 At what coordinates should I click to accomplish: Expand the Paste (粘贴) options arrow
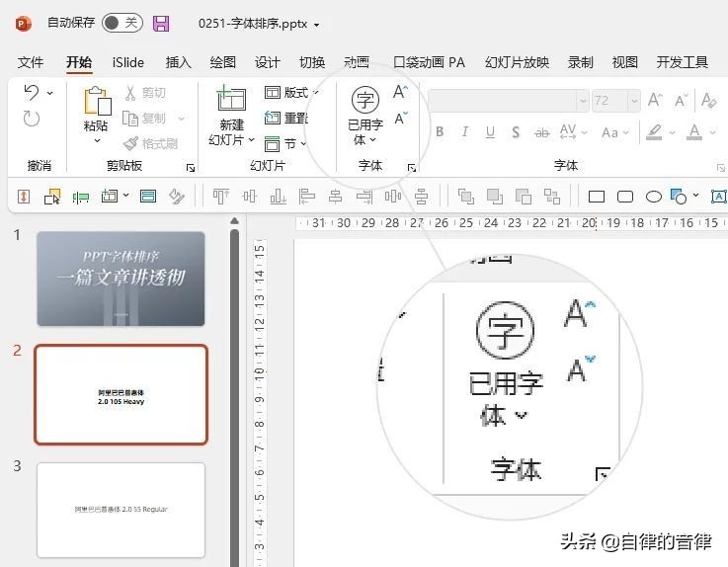pyautogui.click(x=97, y=140)
